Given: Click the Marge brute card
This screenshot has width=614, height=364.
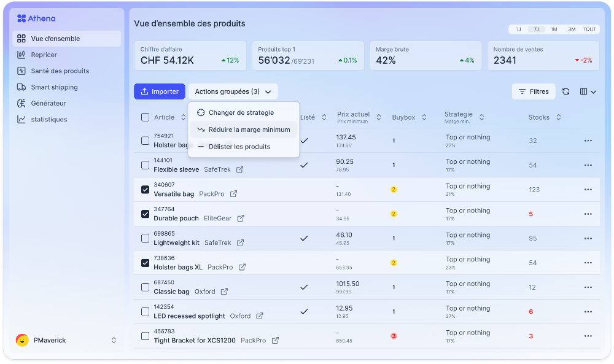Looking at the screenshot, I should point(426,56).
